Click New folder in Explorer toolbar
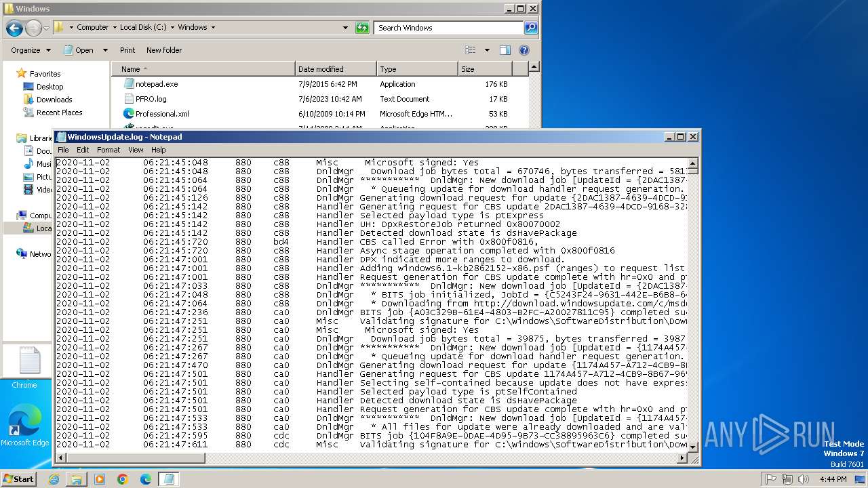This screenshot has width=868, height=488. (164, 50)
